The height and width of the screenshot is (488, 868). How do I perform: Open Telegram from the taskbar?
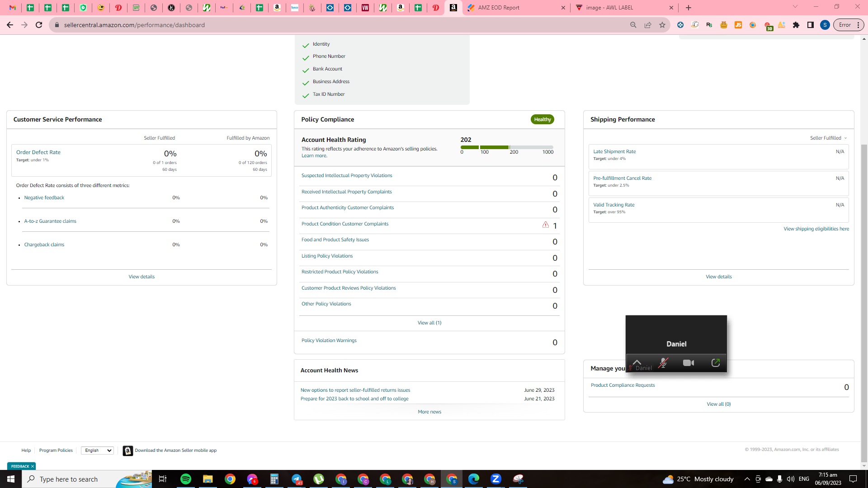pyautogui.click(x=297, y=479)
